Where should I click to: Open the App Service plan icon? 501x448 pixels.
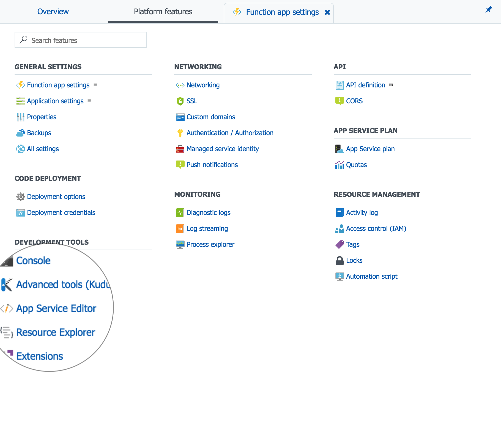click(x=340, y=149)
